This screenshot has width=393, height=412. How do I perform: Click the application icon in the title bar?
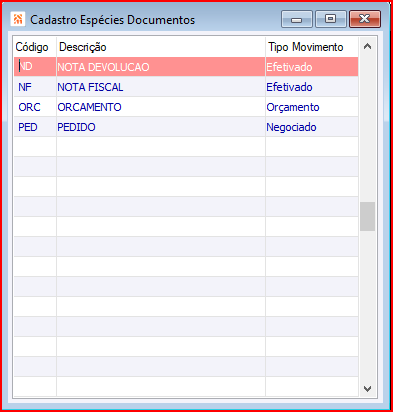point(18,19)
